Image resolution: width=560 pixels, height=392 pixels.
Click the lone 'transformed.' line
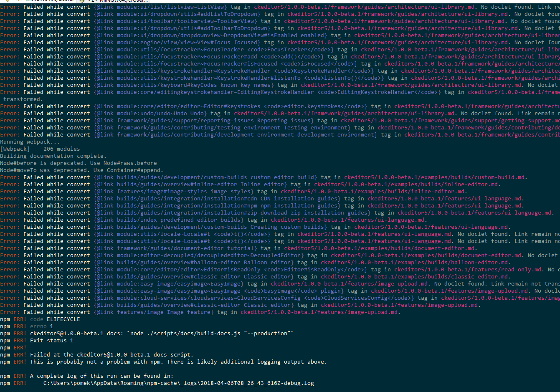[23, 99]
